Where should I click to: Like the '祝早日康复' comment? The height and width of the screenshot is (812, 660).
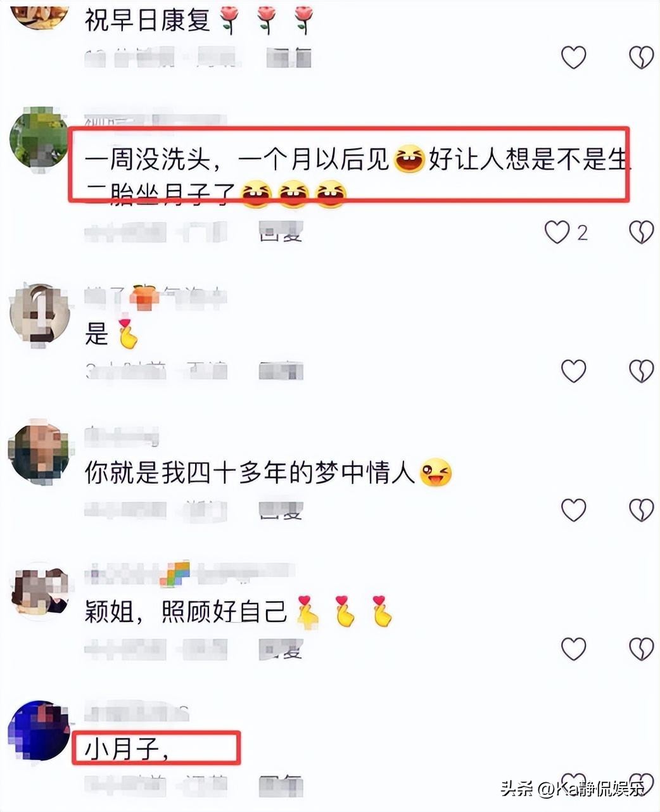click(x=574, y=58)
